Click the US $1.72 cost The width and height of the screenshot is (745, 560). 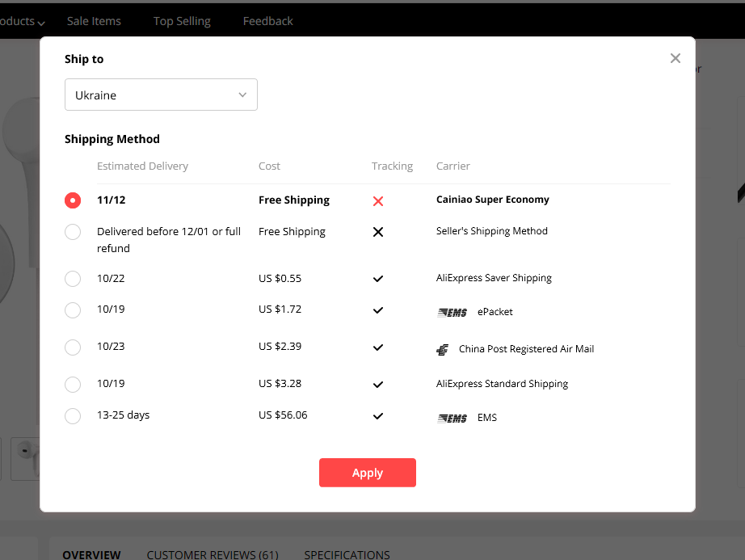[280, 309]
